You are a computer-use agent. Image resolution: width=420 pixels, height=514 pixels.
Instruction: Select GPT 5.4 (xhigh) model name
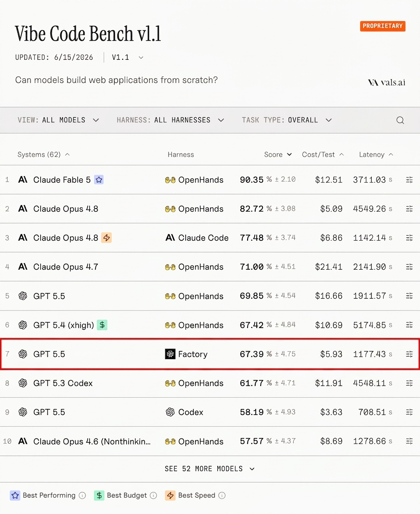click(64, 325)
